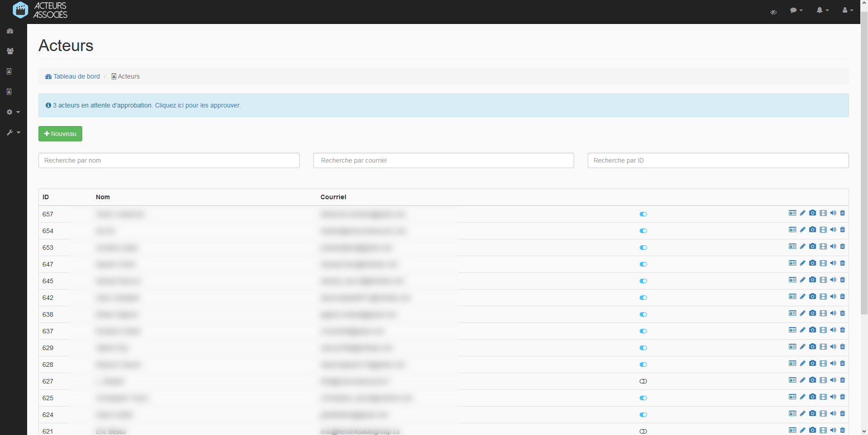The image size is (868, 435).
Task: Open videos film icon for actor 647
Action: point(823,263)
